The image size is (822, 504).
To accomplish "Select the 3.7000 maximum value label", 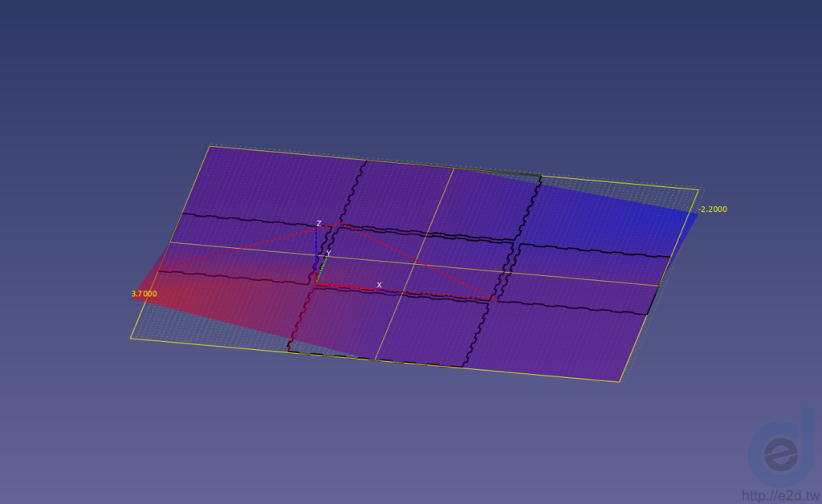I will pyautogui.click(x=144, y=294).
